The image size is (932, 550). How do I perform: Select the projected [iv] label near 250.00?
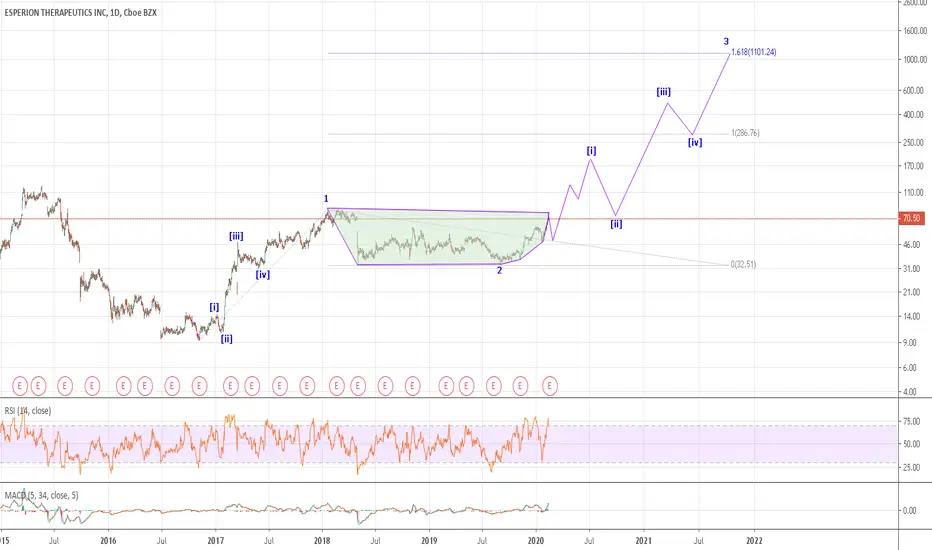[695, 143]
